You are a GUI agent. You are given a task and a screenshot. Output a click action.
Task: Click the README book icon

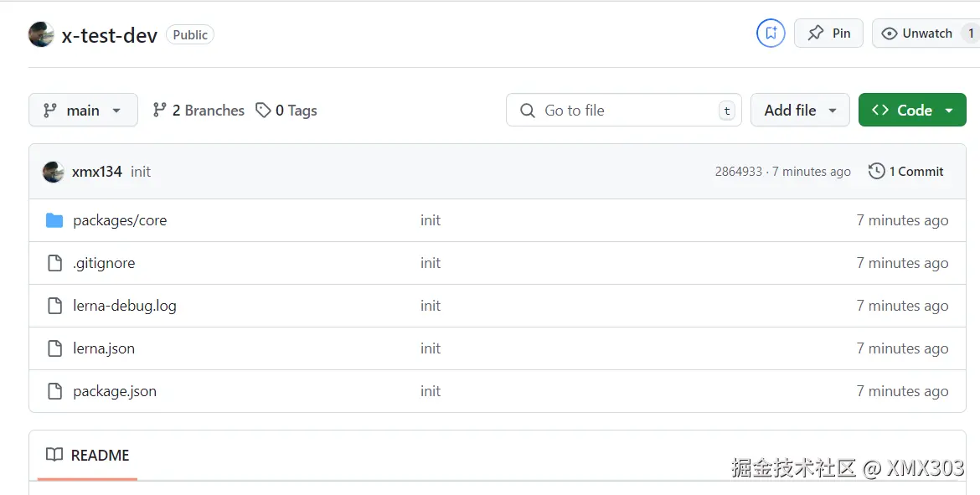click(54, 456)
